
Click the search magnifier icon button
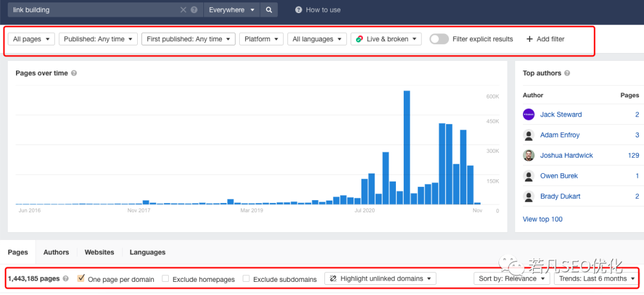269,10
